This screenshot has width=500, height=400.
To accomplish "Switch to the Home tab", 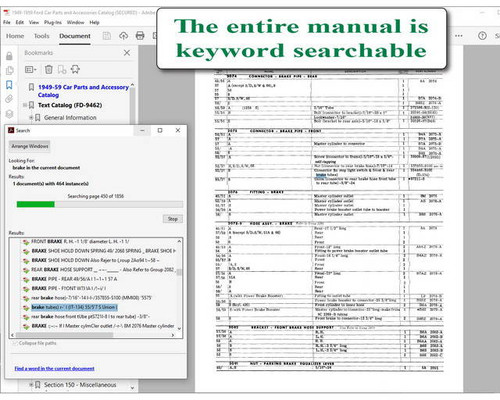I will (15, 36).
